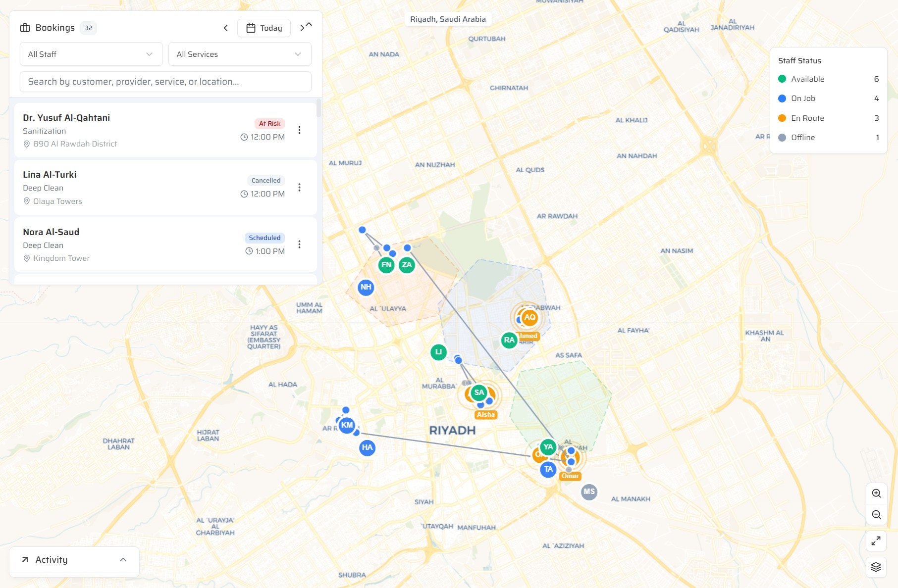Click the En Route legend entry
This screenshot has width=898, height=588.
pyautogui.click(x=828, y=118)
